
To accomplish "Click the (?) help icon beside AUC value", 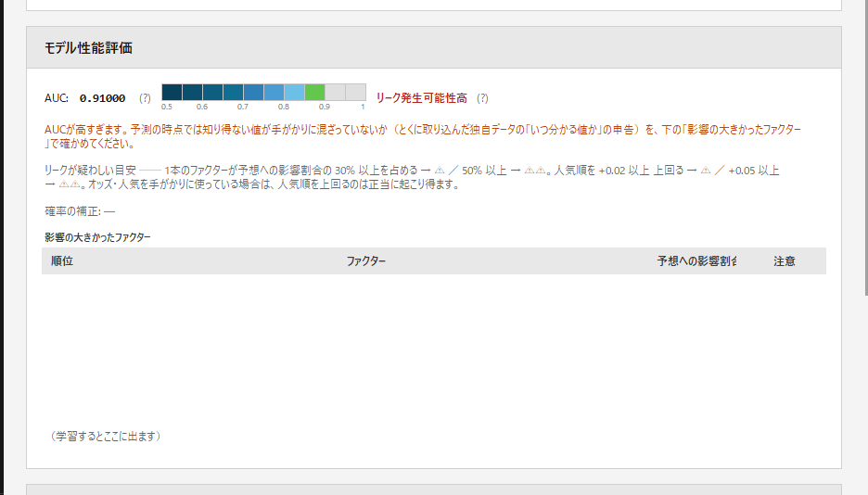I will (x=145, y=98).
